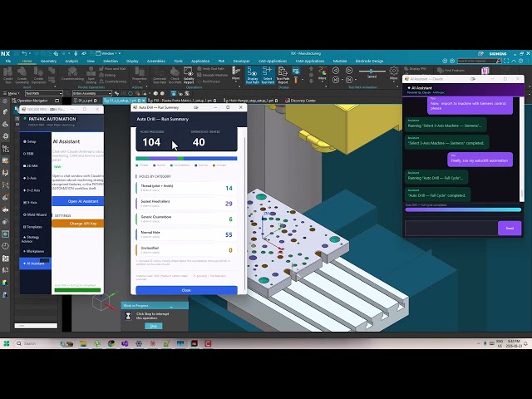Image resolution: width=532 pixels, height=399 pixels.
Task: Click the Floor and Wall operation
Action: [112, 68]
